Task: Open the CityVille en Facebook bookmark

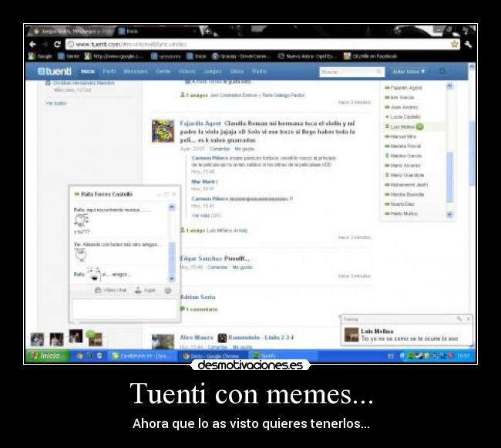Action: click(370, 56)
